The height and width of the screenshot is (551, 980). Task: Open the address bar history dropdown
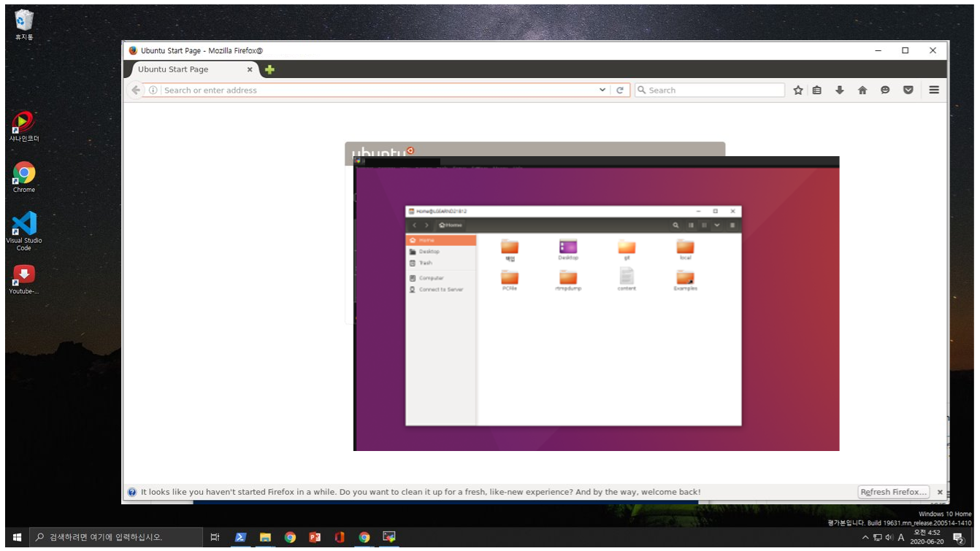click(602, 90)
